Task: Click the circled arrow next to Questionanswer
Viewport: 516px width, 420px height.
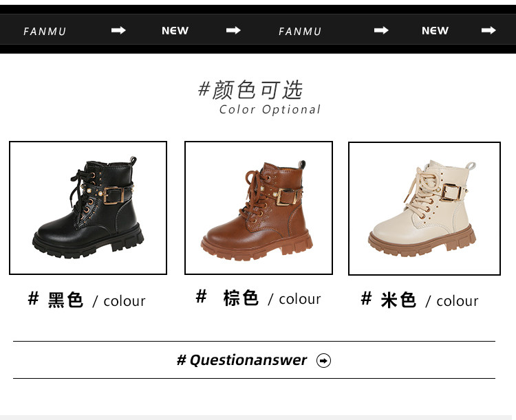Action: [323, 360]
